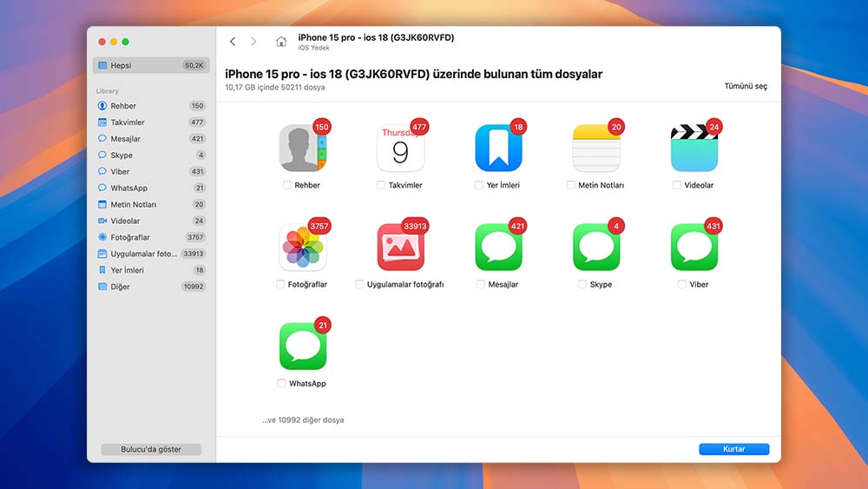This screenshot has width=868, height=489.
Task: Tick the Metin Notları checkbox
Action: pos(571,185)
